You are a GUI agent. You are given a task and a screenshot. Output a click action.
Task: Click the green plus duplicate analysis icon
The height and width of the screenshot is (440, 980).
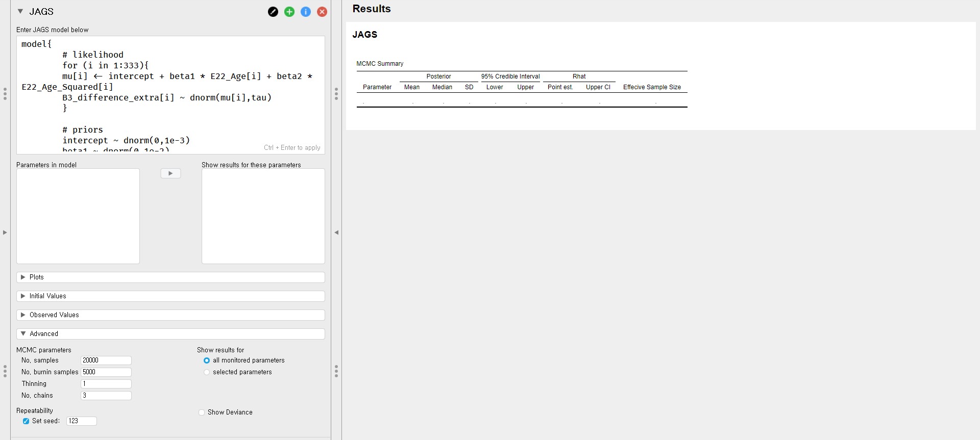pyautogui.click(x=289, y=12)
